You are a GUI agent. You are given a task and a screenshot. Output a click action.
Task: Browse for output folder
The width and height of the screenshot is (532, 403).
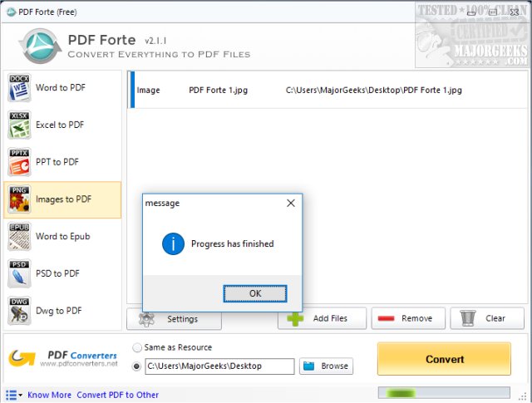pyautogui.click(x=326, y=366)
